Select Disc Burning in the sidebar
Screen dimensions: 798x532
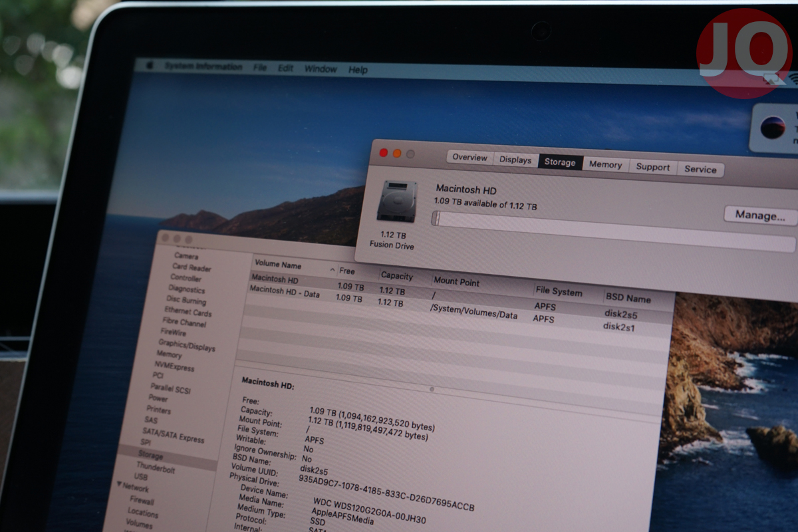tap(186, 300)
